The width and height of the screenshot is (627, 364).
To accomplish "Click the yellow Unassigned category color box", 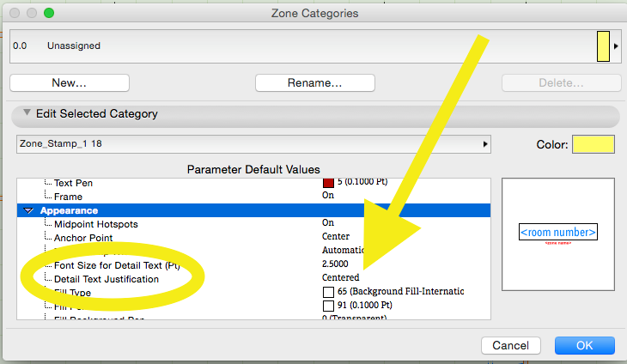I will 603,46.
